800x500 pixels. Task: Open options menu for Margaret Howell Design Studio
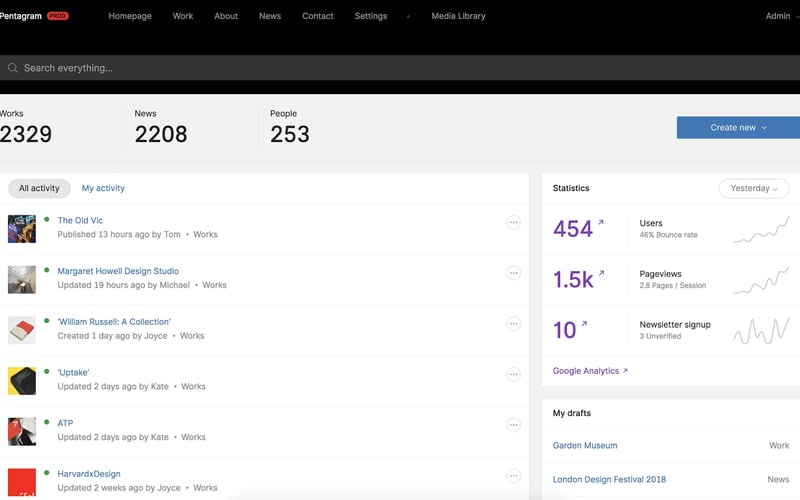pos(513,273)
